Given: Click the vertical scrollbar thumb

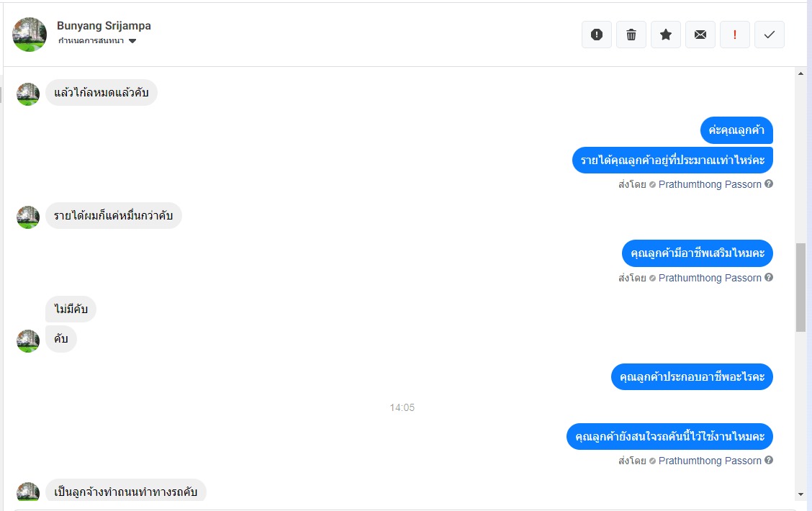Looking at the screenshot, I should pos(800,287).
